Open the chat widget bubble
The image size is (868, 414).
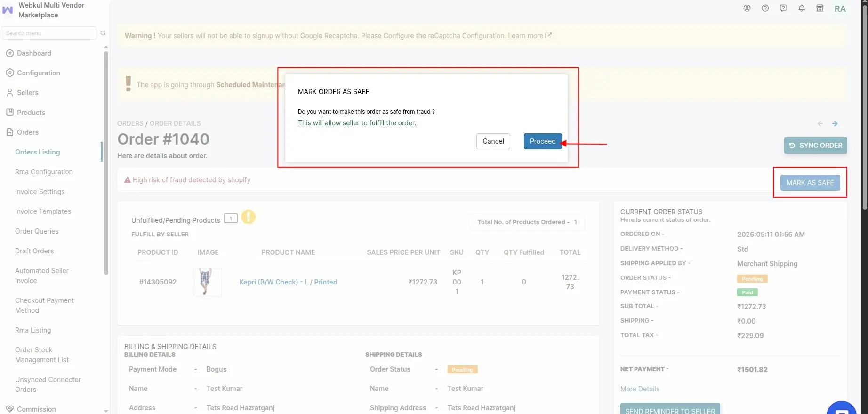(842, 408)
